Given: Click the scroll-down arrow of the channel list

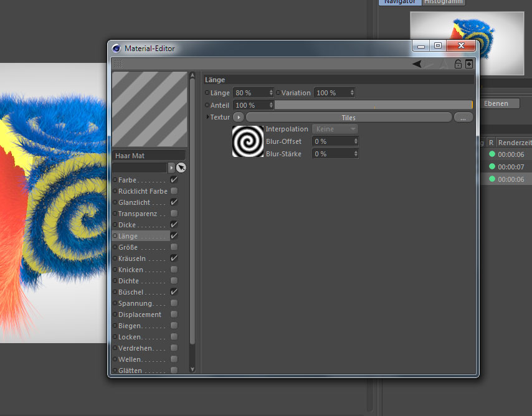Looking at the screenshot, I should click(x=192, y=369).
